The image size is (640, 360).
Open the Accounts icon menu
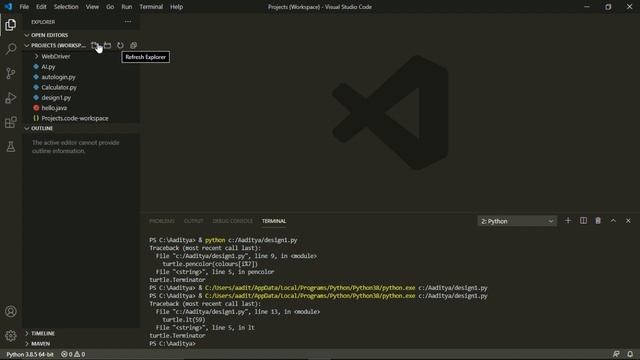tap(11, 311)
